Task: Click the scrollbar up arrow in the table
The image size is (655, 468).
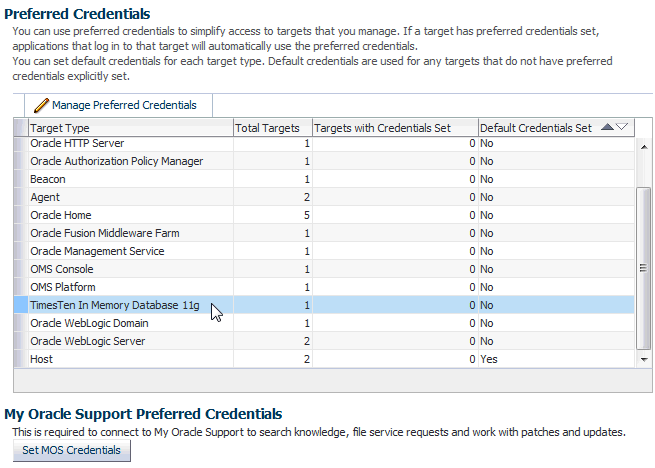Action: (644, 147)
